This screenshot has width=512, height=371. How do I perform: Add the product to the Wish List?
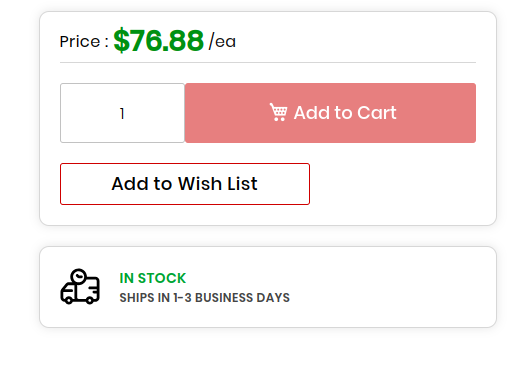pyautogui.click(x=185, y=184)
